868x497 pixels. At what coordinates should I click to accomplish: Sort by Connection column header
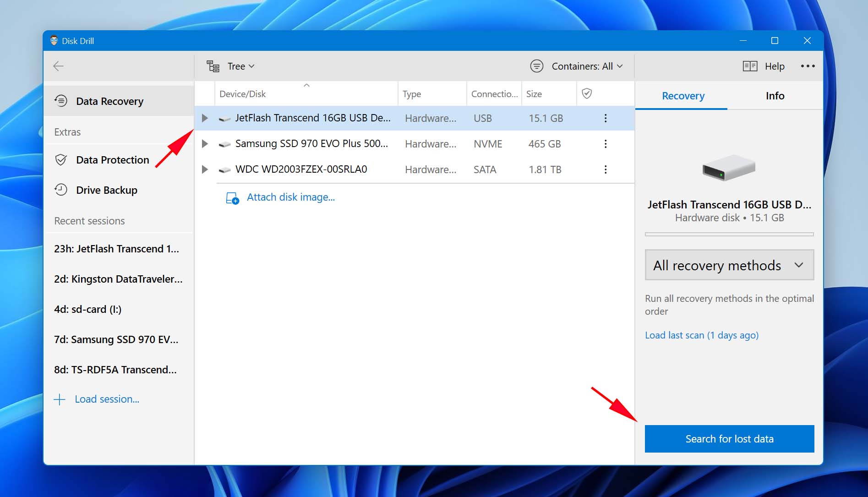[x=494, y=94]
